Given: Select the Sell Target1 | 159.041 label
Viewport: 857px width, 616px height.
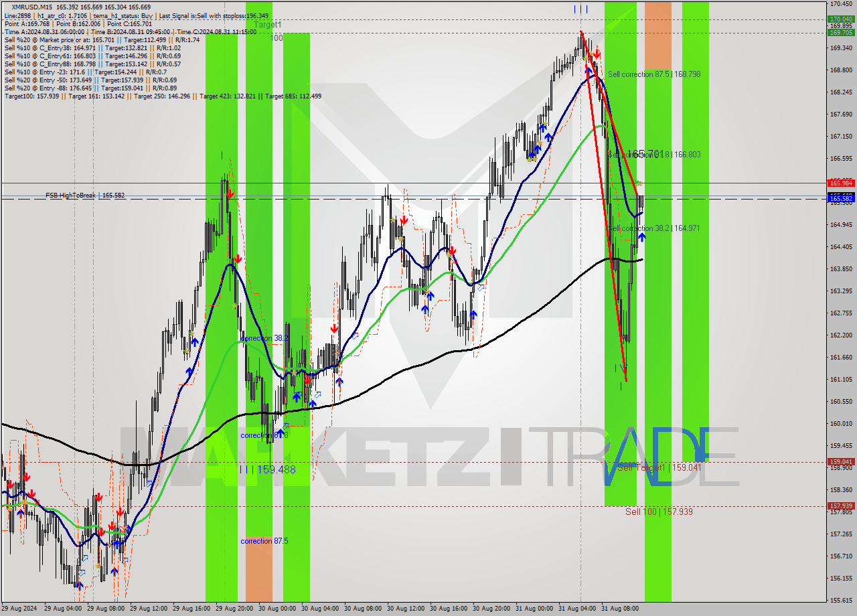Looking at the screenshot, I should [x=659, y=467].
